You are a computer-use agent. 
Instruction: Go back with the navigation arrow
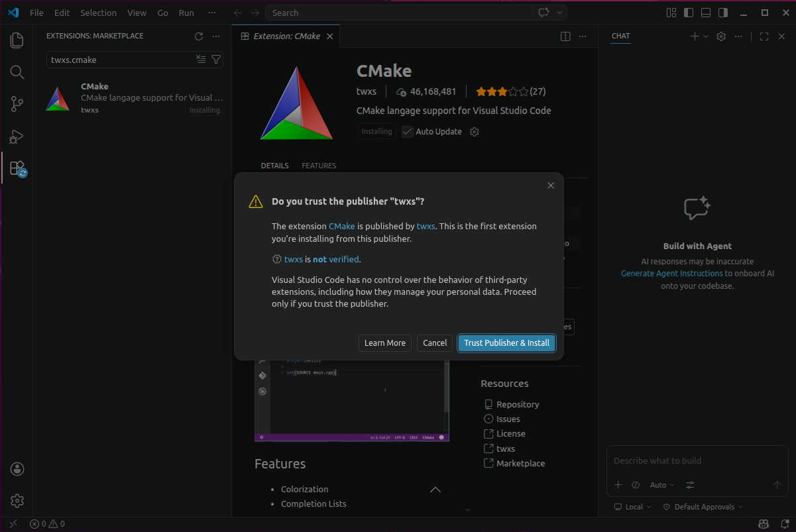[x=238, y=13]
